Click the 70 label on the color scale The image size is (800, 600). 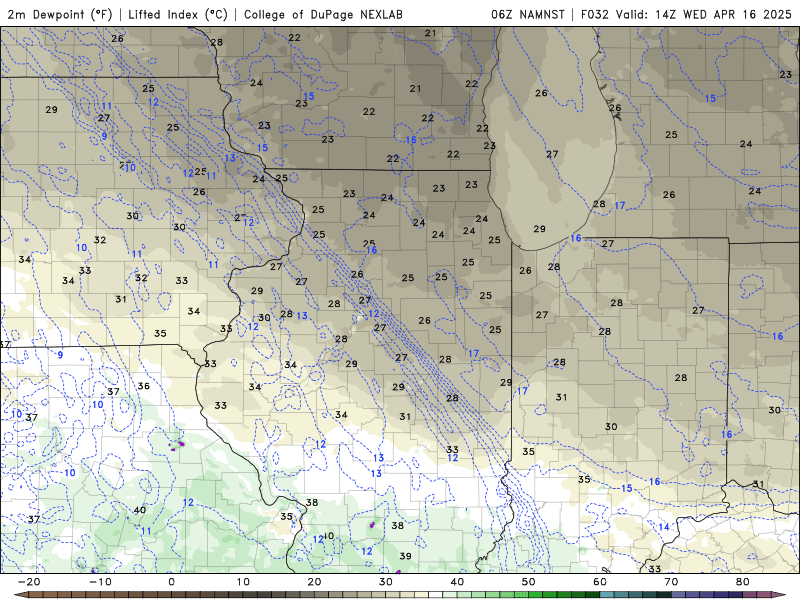[671, 582]
